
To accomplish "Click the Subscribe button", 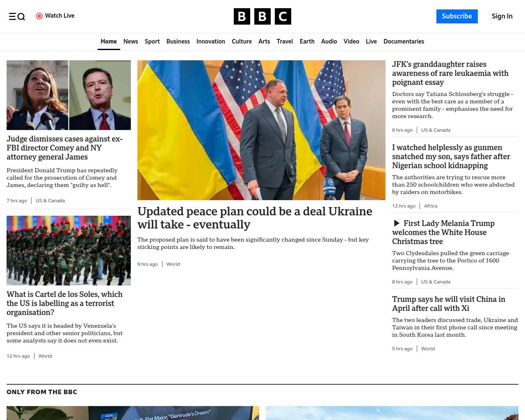I will (x=457, y=16).
